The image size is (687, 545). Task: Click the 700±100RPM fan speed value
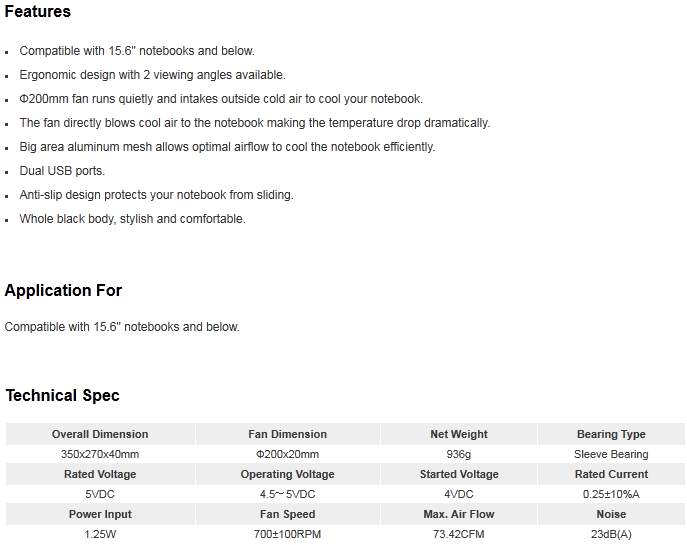pyautogui.click(x=287, y=534)
